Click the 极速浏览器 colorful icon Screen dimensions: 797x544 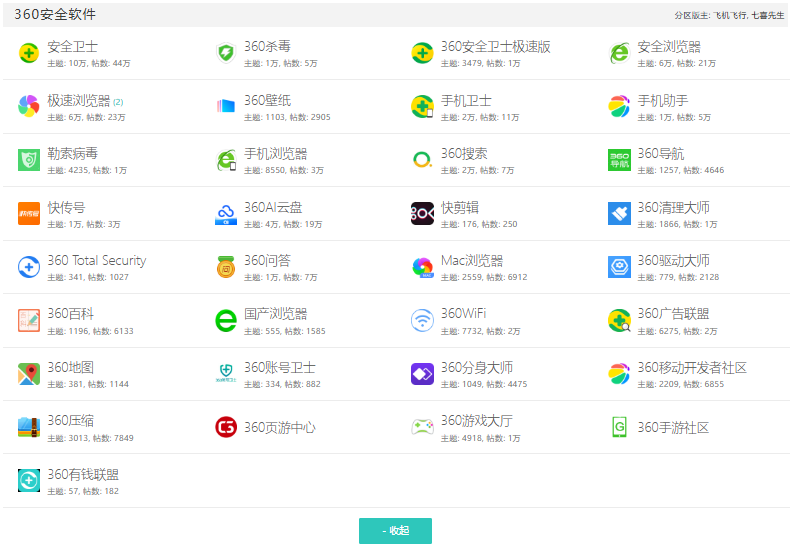[x=28, y=106]
